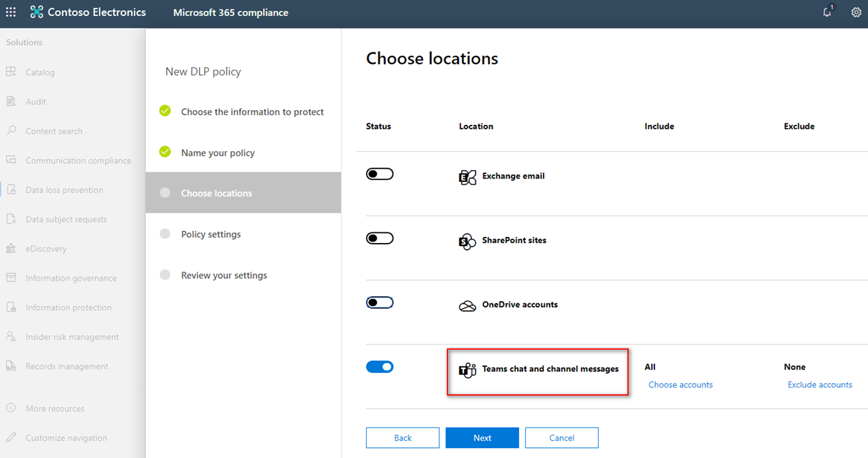Click the Catalog sidebar icon
The image size is (868, 458).
pyautogui.click(x=11, y=72)
